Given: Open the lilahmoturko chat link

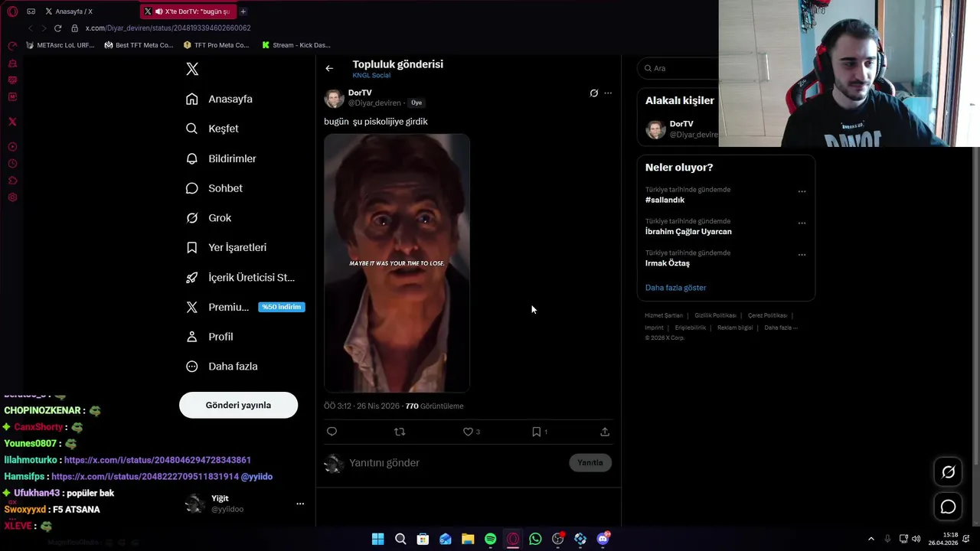Looking at the screenshot, I should coord(158,460).
